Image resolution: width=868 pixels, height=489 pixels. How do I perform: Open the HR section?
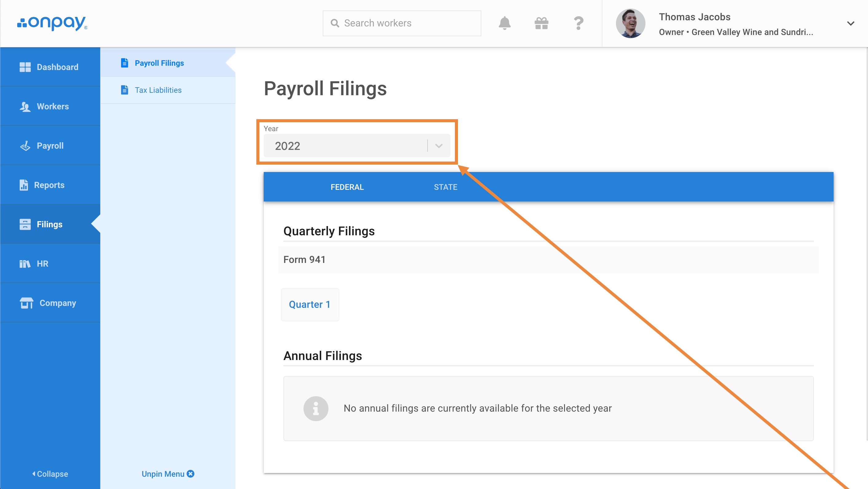[50, 264]
